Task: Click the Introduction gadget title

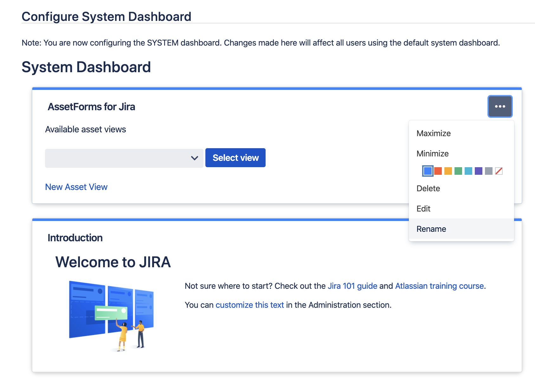Action: coord(75,238)
